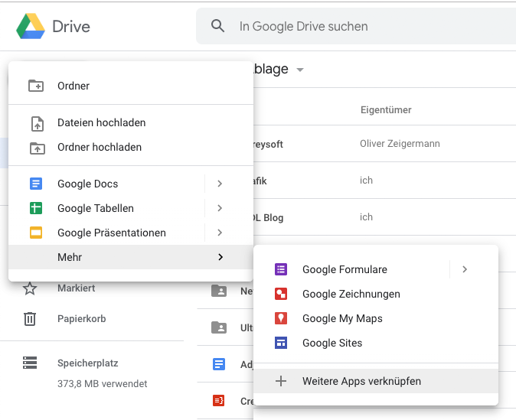This screenshot has height=420, width=516.
Task: Choose Dateien hochladen
Action: pos(131,122)
